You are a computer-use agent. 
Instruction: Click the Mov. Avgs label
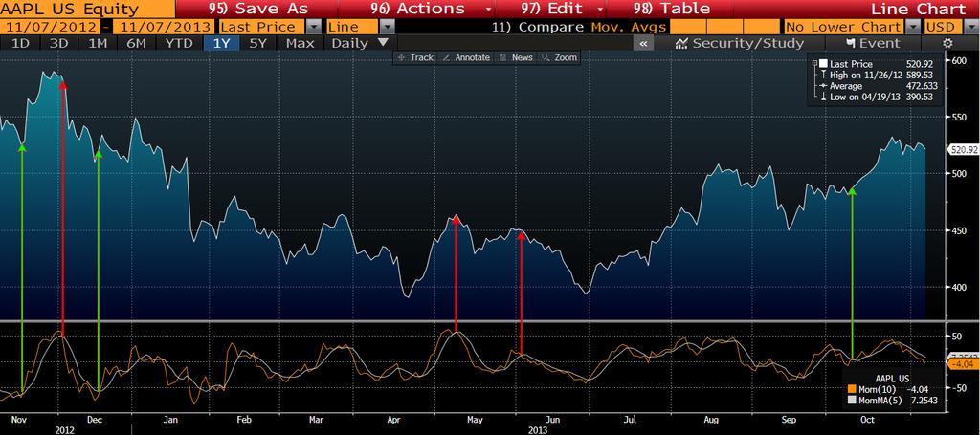[627, 27]
